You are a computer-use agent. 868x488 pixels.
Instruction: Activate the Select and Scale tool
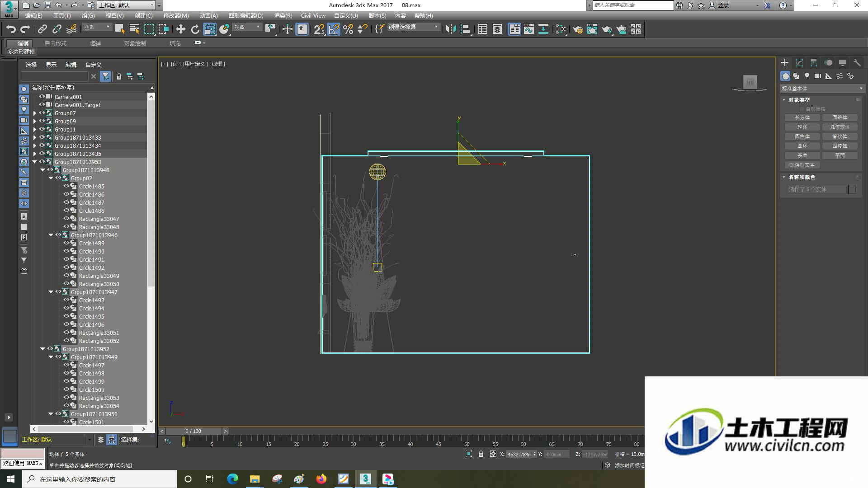point(210,29)
